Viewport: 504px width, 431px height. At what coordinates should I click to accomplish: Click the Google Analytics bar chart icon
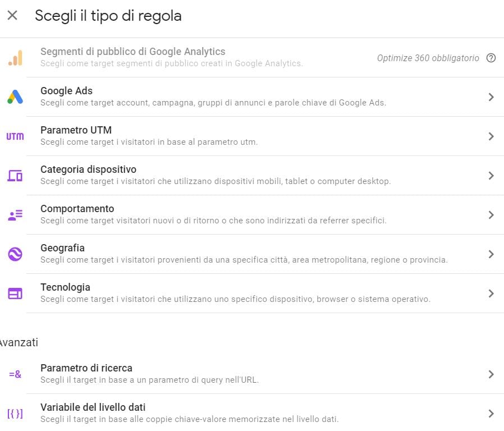[15, 58]
